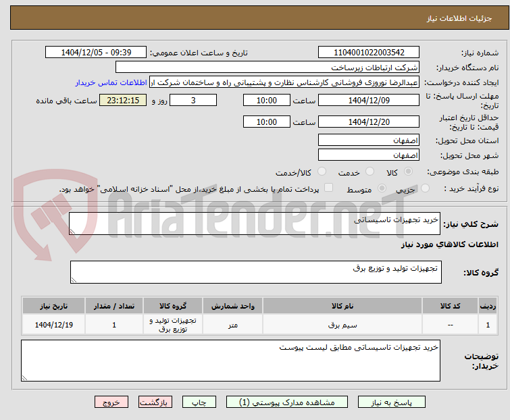Image resolution: width=510 pixels, height=420 pixels.
Task: Select the کالا radio button
Action: click(408, 172)
